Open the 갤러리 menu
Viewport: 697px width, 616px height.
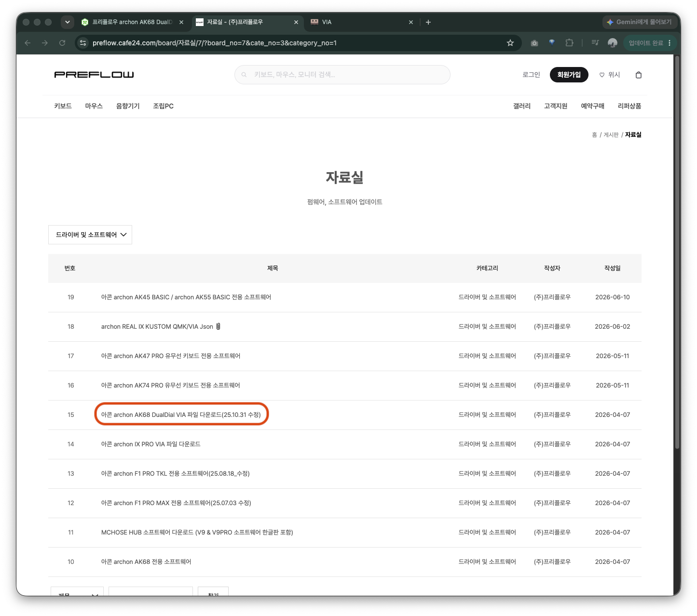[522, 106]
